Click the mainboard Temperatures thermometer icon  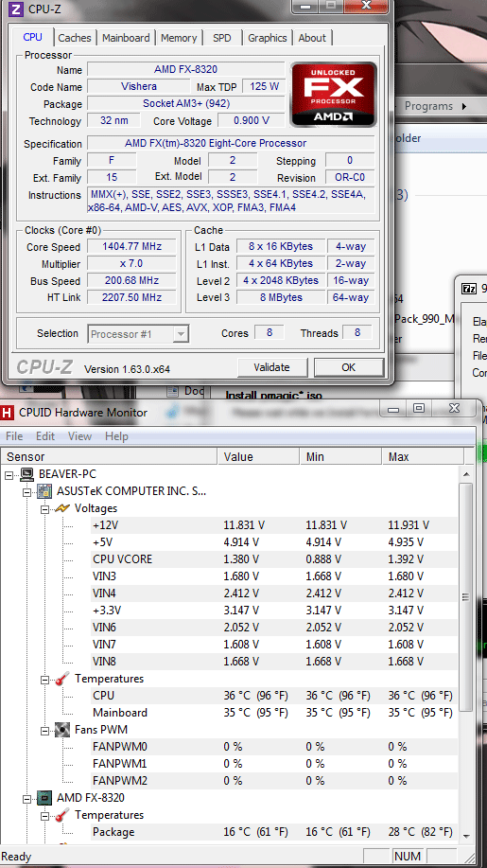62,679
